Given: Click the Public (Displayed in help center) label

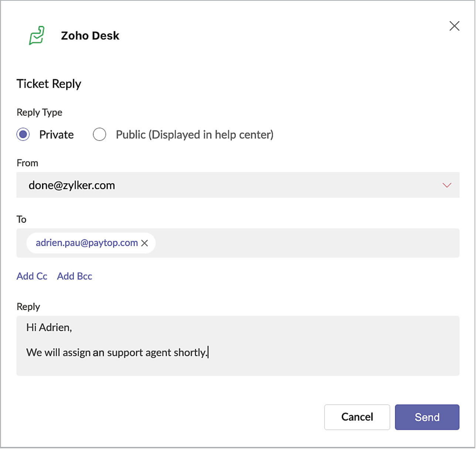Looking at the screenshot, I should [194, 135].
